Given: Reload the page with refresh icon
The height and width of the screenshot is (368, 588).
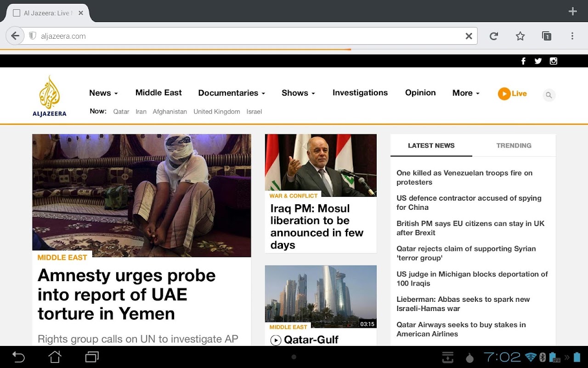Looking at the screenshot, I should click(494, 36).
